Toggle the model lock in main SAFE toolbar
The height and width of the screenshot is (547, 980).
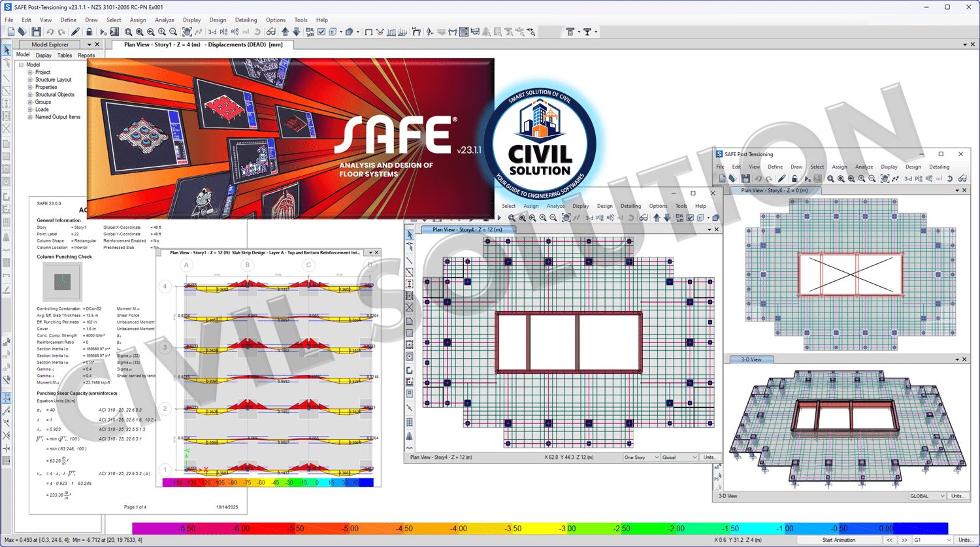(x=89, y=32)
